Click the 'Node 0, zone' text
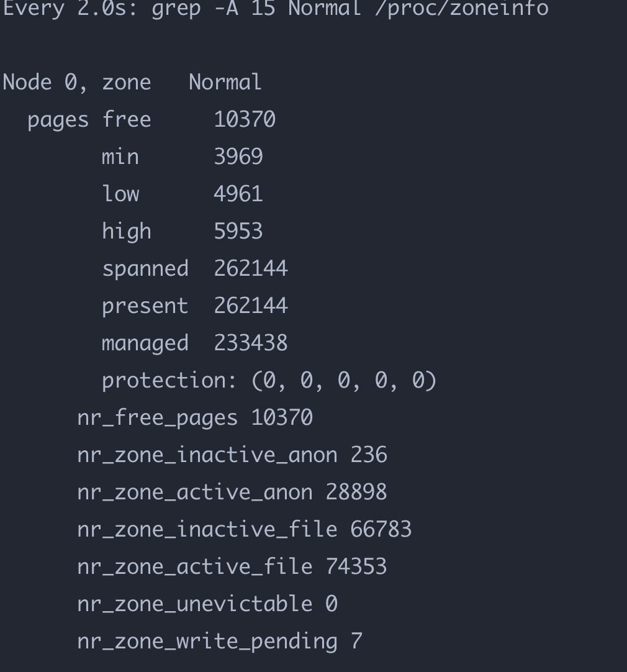 (x=77, y=82)
